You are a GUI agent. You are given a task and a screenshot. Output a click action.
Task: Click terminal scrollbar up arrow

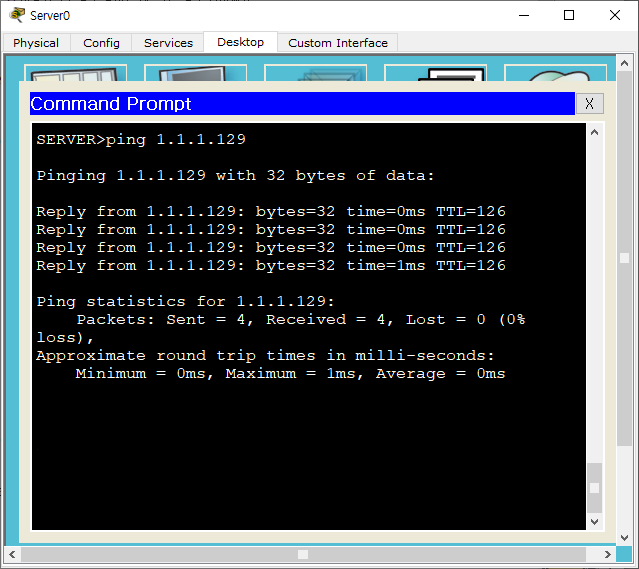pyautogui.click(x=595, y=132)
